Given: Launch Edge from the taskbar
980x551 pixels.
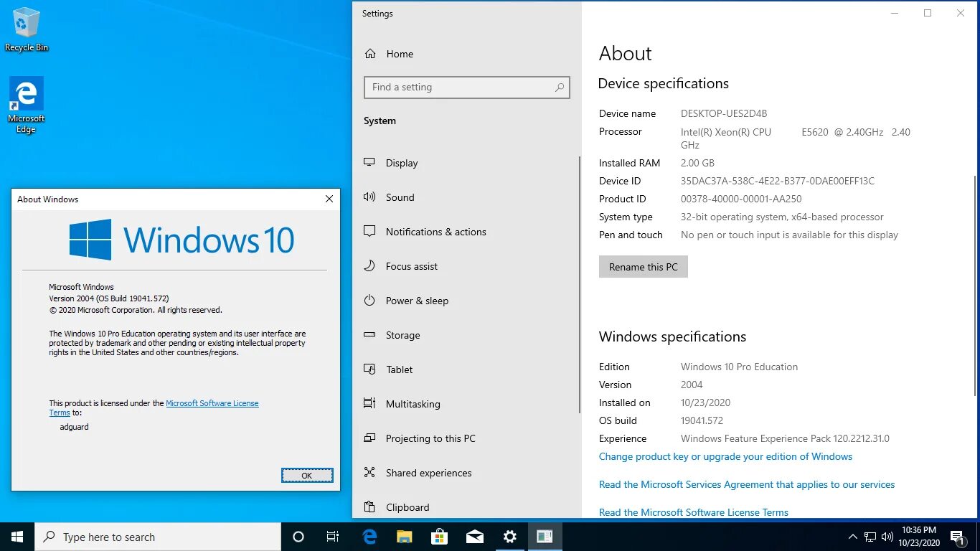Looking at the screenshot, I should point(369,537).
